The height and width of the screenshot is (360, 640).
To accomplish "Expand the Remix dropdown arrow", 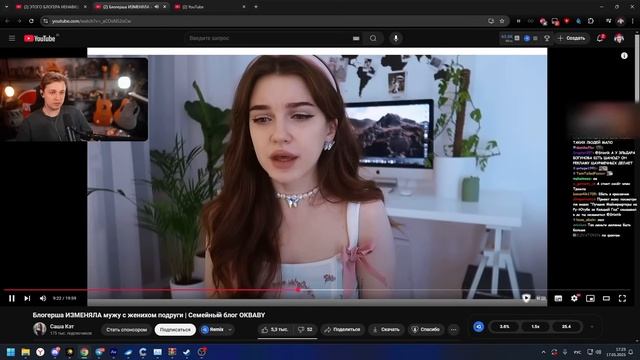I will [x=230, y=329].
